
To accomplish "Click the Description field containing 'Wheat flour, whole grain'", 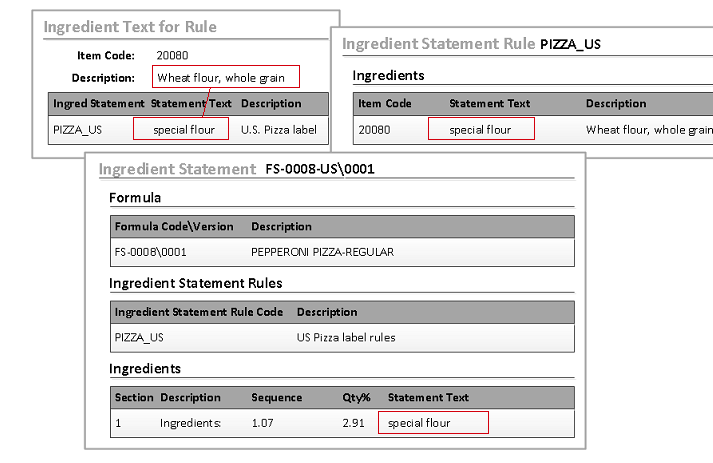I will [225, 77].
